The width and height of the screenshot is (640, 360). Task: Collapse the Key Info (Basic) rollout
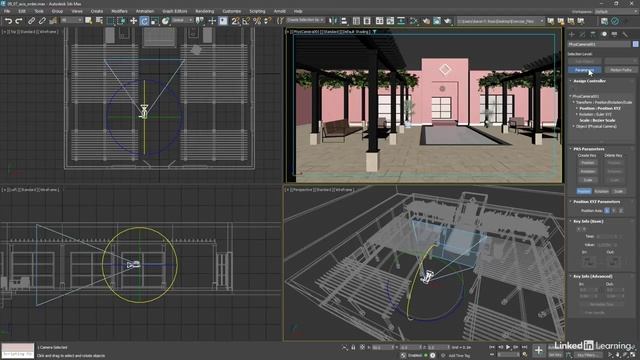point(588,221)
